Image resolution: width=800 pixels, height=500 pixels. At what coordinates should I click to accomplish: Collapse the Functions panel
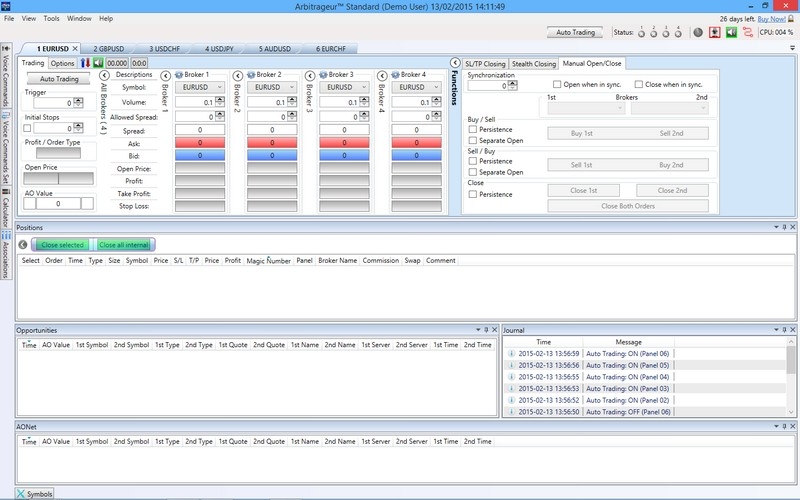tap(455, 62)
